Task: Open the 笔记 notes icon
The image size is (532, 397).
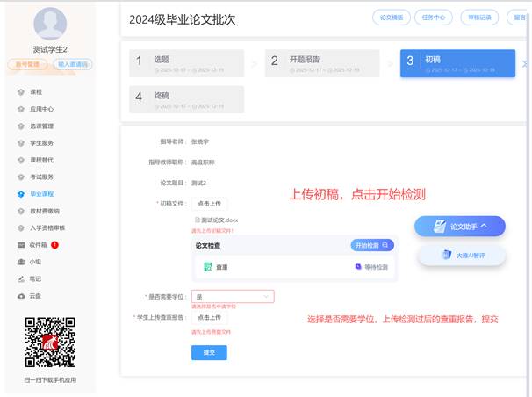Action: (20, 278)
